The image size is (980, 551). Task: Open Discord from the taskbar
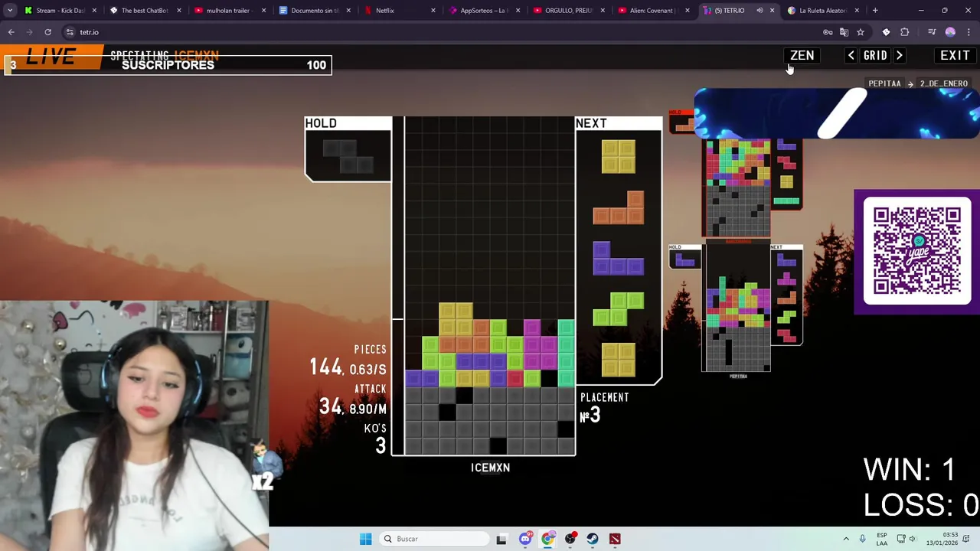coord(525,539)
